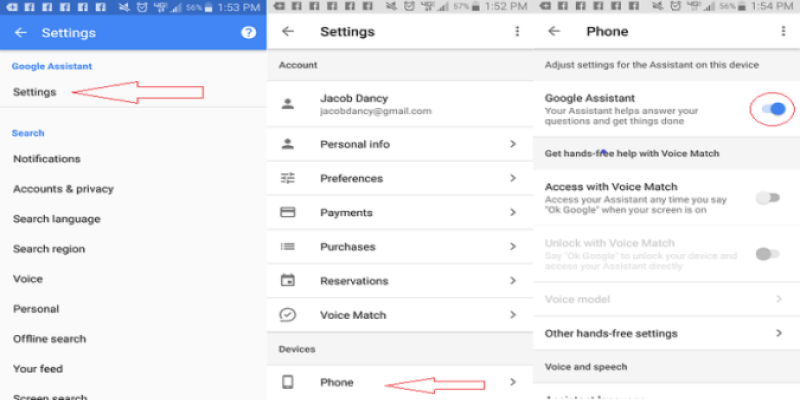
Task: Tap back arrow in the Phone screen
Action: [x=554, y=31]
